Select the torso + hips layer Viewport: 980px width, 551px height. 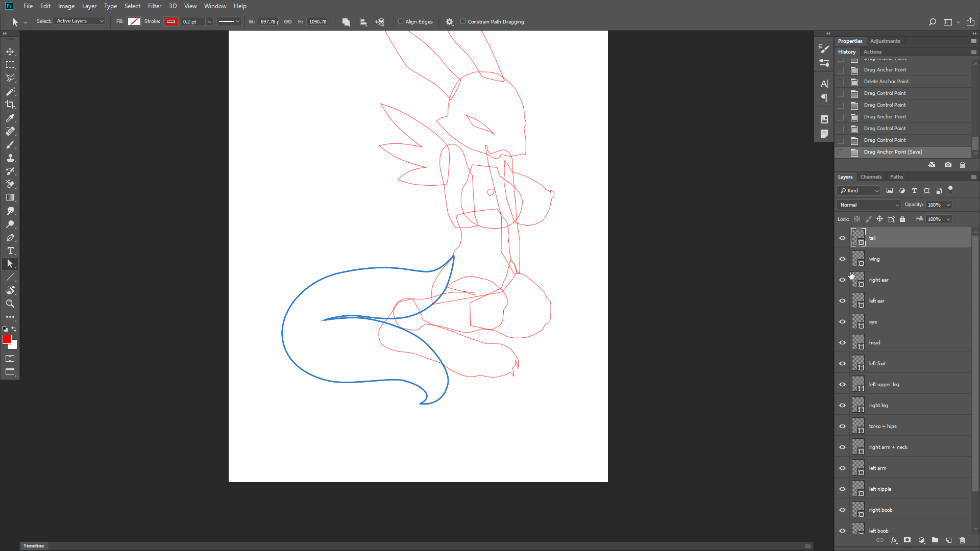coord(883,426)
